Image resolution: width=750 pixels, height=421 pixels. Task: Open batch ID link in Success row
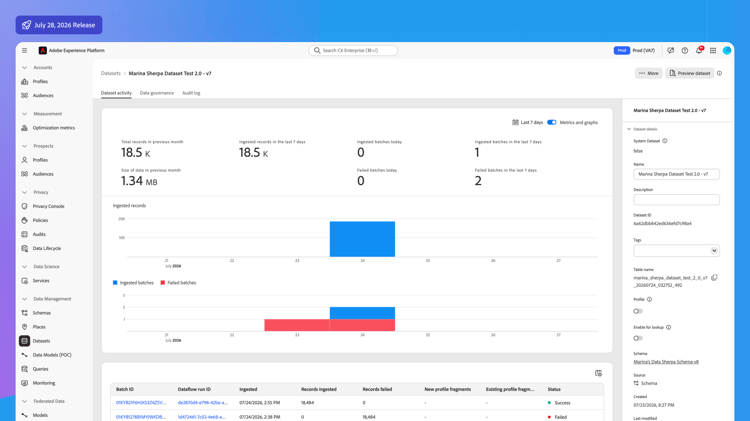(141, 403)
